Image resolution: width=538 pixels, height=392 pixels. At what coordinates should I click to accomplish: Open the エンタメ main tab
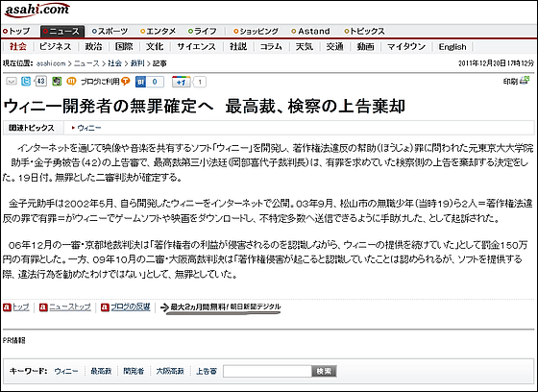coord(159,32)
